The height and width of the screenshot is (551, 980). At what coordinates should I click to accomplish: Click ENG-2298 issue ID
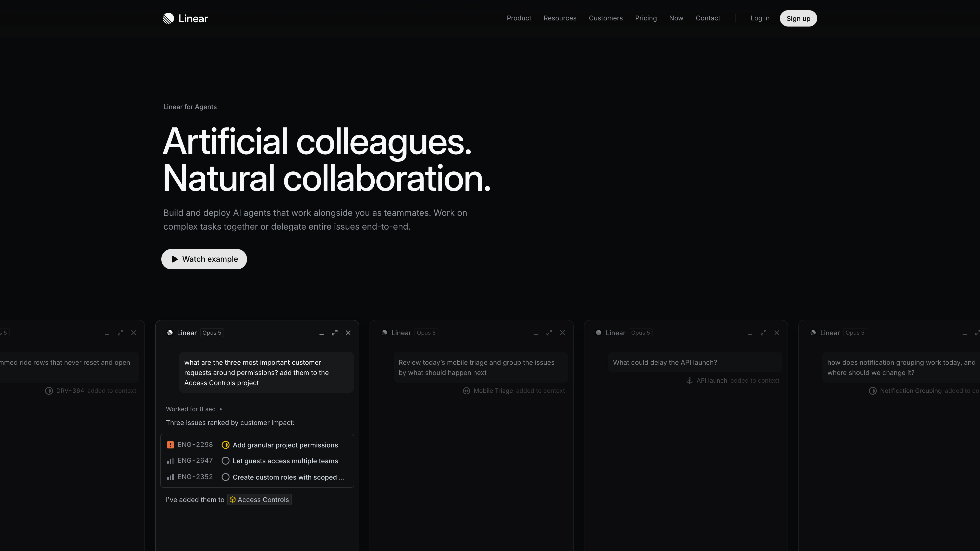[x=195, y=445]
